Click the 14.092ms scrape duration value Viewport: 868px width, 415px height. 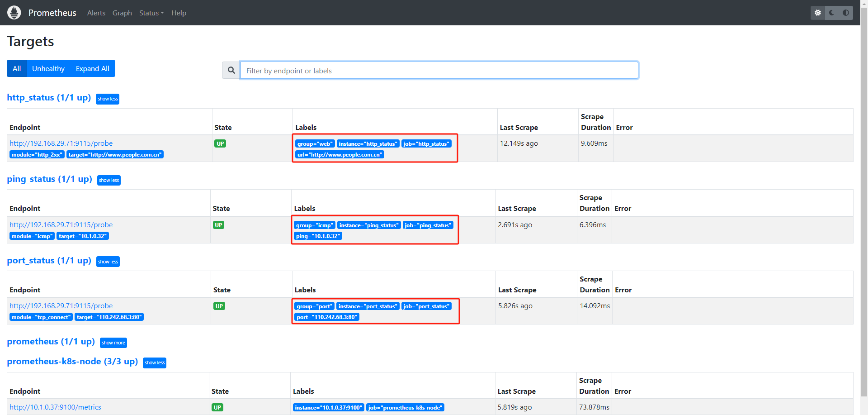pos(595,305)
